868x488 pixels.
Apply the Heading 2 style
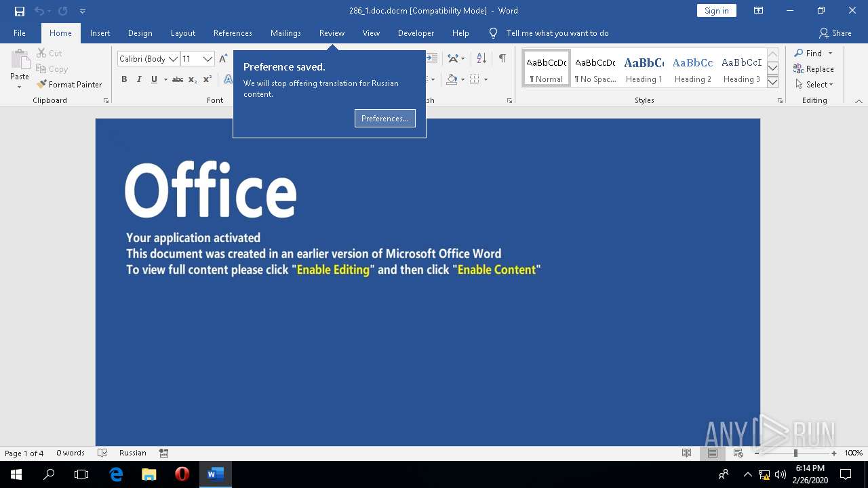pos(692,68)
